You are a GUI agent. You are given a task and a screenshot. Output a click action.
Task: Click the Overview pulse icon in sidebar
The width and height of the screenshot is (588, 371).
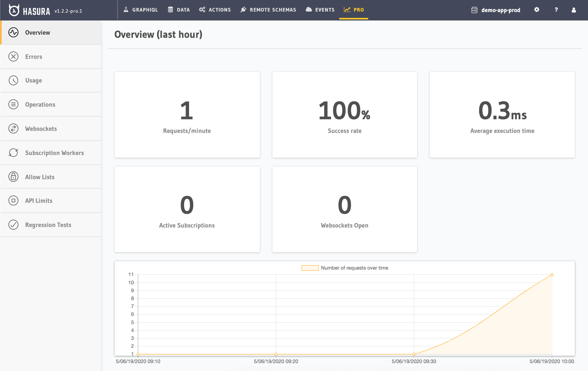tap(13, 33)
